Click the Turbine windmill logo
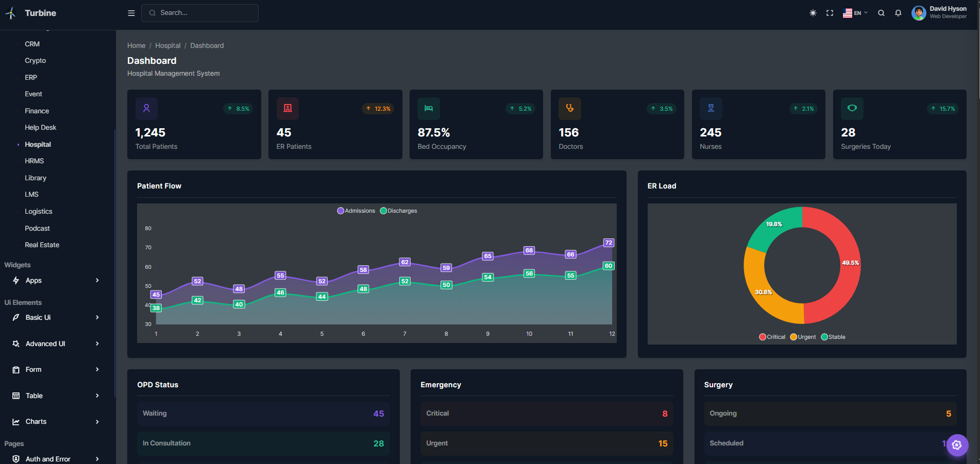This screenshot has height=464, width=980. 10,12
